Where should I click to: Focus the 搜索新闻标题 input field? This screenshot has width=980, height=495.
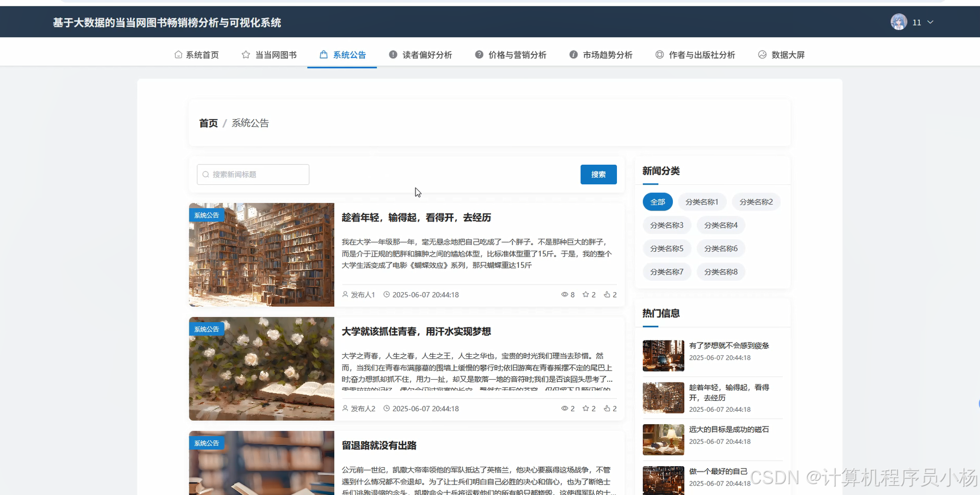point(253,175)
